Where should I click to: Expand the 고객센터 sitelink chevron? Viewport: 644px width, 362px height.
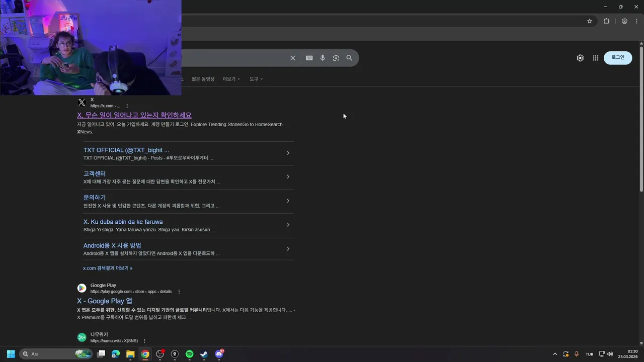pos(288,176)
